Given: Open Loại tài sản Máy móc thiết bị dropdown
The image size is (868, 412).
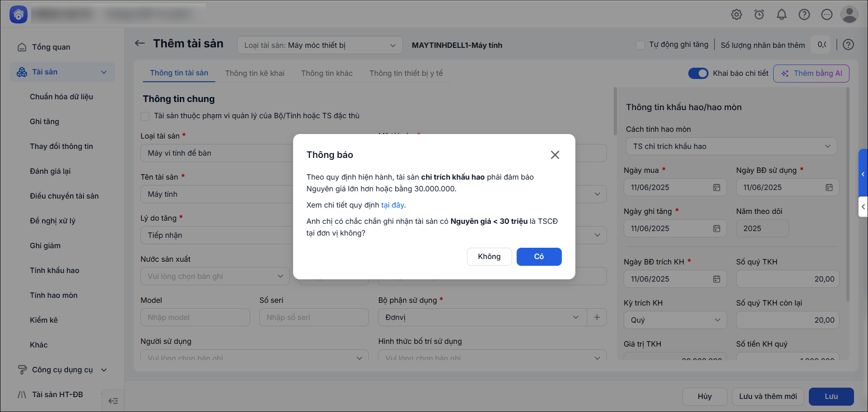Looking at the screenshot, I should coord(320,45).
